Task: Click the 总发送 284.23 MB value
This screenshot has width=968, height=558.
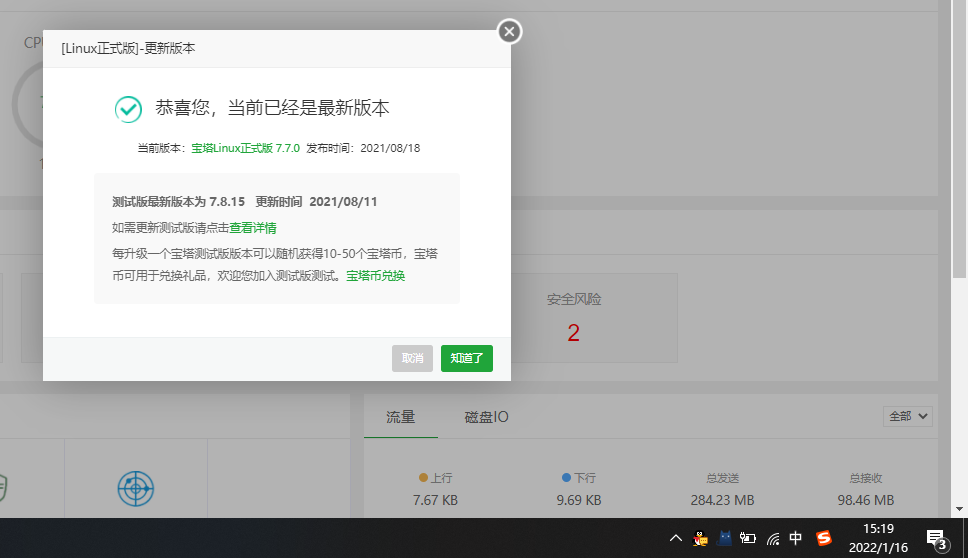Action: coord(722,500)
